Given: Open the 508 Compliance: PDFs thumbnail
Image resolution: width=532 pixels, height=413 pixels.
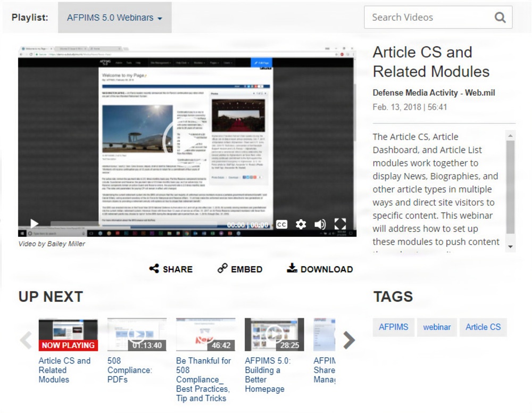Looking at the screenshot, I should coord(137,334).
